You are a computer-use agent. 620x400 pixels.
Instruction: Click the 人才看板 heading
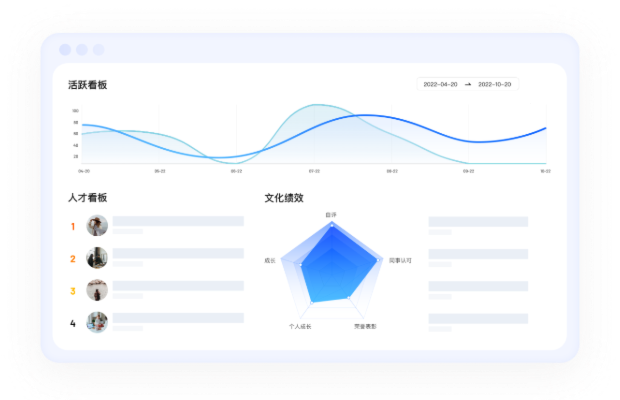click(x=87, y=198)
